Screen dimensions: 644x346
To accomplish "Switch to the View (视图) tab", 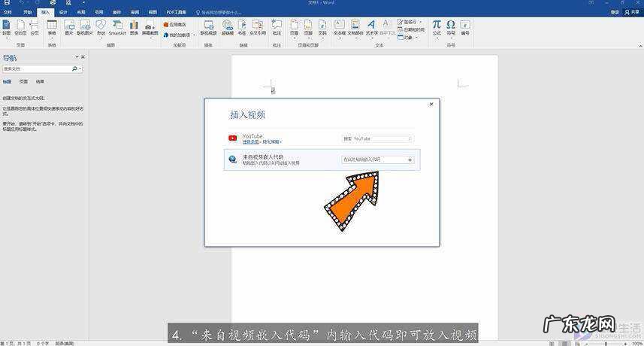I will (153, 12).
